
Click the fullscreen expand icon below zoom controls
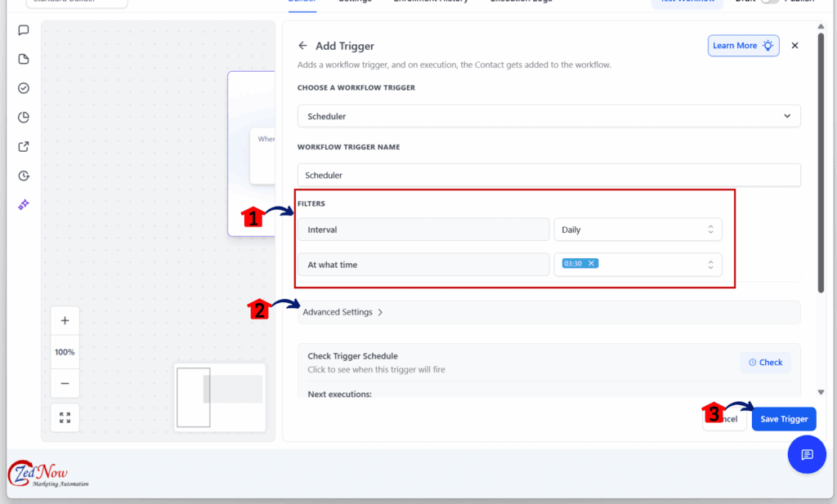[65, 417]
